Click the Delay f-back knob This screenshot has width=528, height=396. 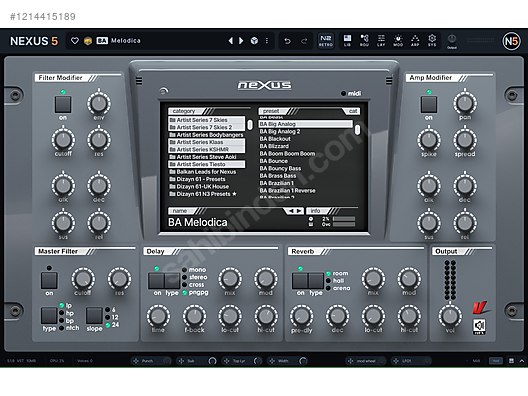(194, 317)
